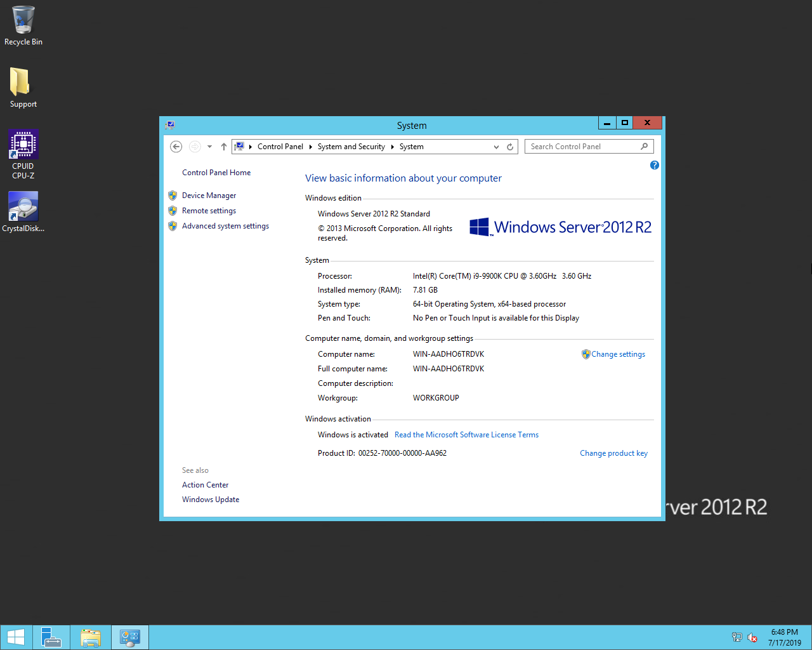Open Help via the question mark icon
Image resolution: width=812 pixels, height=650 pixels.
655,165
